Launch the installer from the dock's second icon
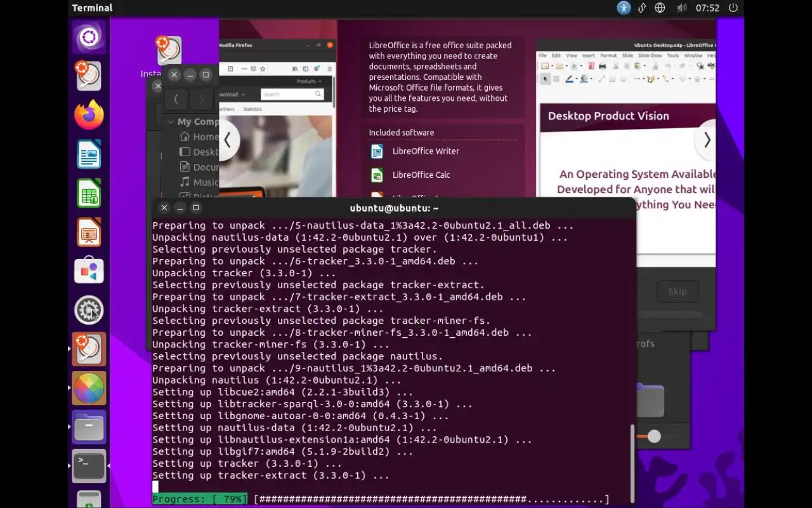The width and height of the screenshot is (812, 508). pyautogui.click(x=89, y=76)
